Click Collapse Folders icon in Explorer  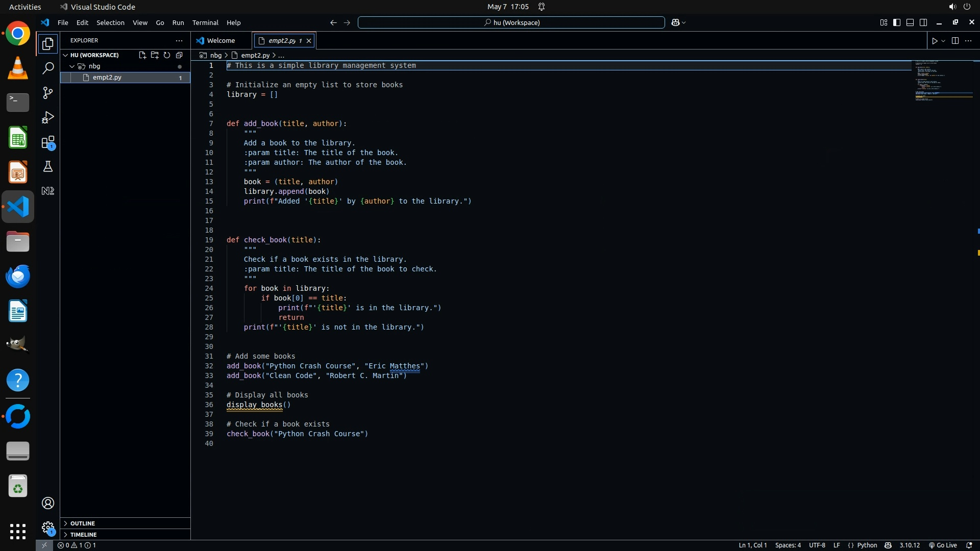point(179,55)
